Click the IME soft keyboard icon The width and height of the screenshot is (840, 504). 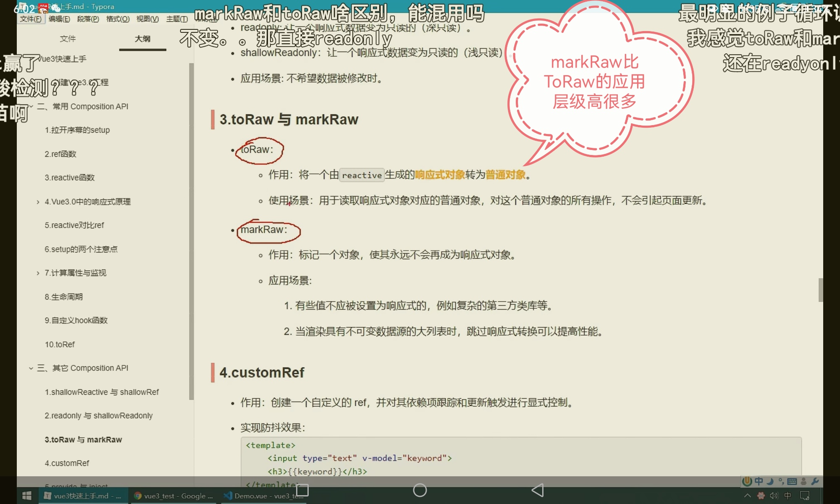coord(792,482)
